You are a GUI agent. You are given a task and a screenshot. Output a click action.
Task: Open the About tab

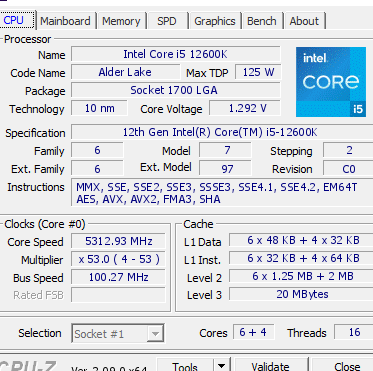click(304, 21)
